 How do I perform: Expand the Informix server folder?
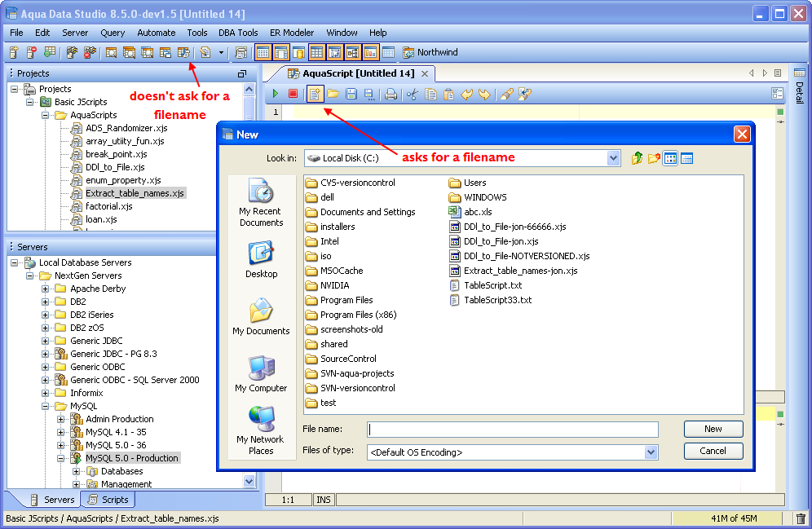point(46,393)
